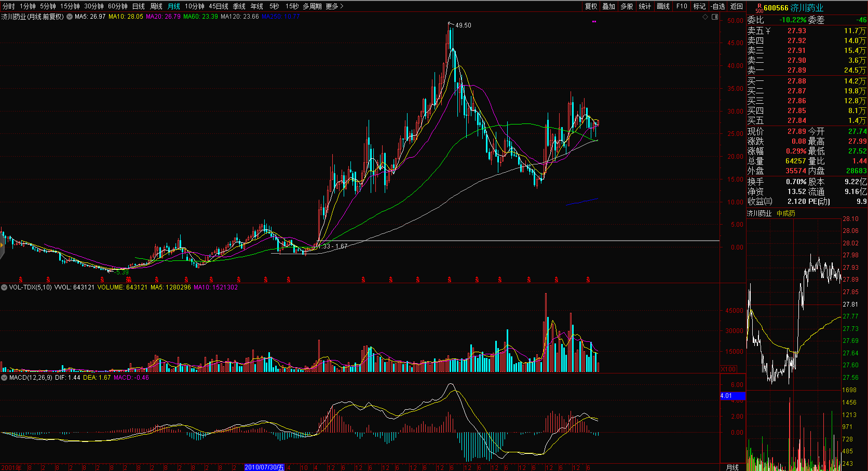Click the 济川药业(月线,前复权) chart title
Viewport: 868px width, 471px height.
[x=32, y=17]
